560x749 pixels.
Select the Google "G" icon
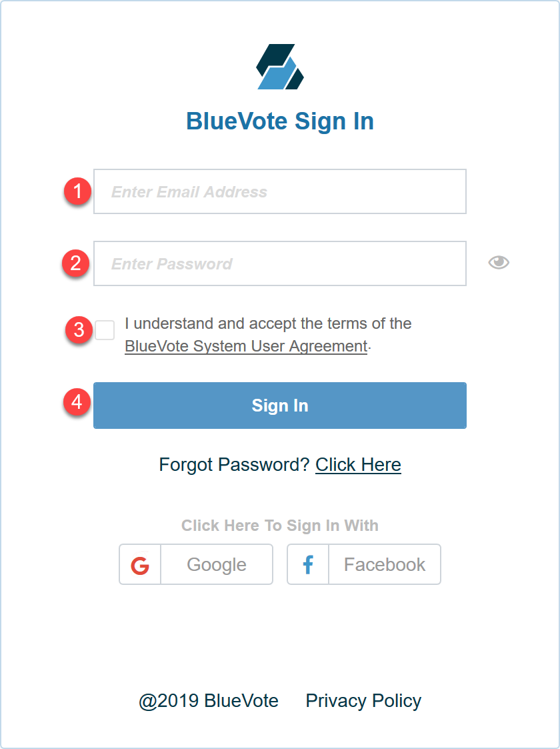click(x=139, y=564)
